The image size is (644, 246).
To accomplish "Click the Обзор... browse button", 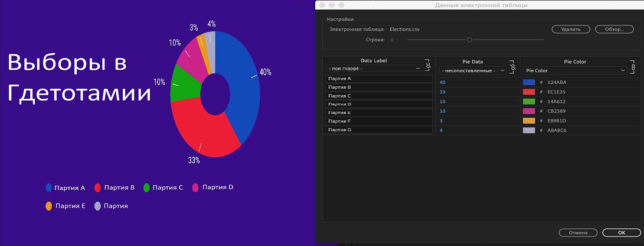I will coord(614,29).
